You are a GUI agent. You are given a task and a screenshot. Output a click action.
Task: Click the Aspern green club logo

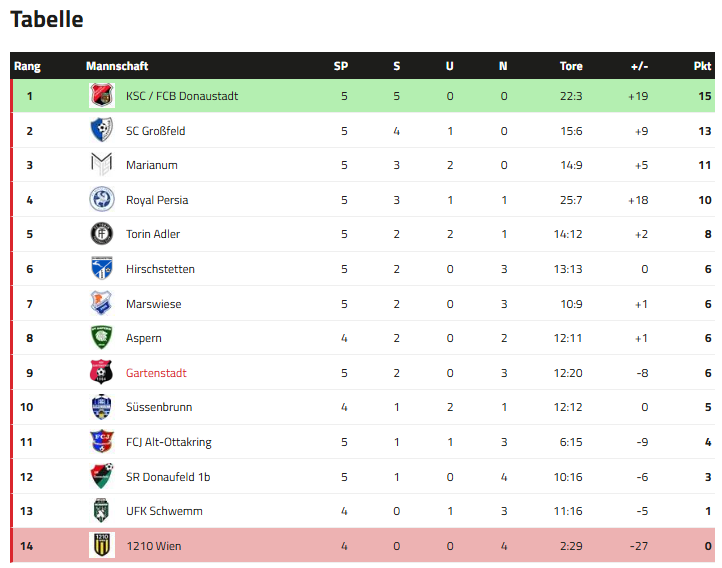[102, 338]
